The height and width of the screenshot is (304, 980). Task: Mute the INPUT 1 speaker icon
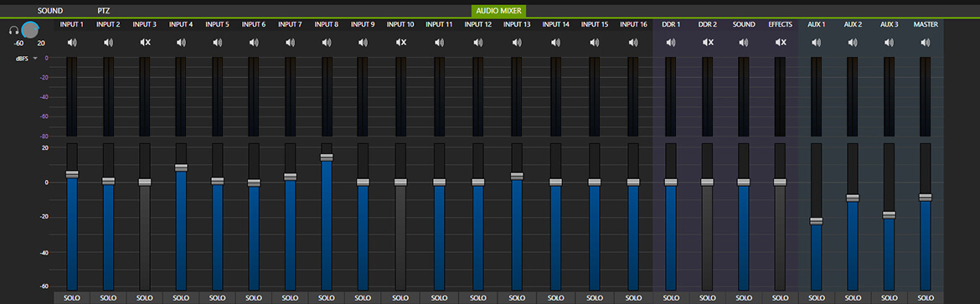pyautogui.click(x=72, y=43)
